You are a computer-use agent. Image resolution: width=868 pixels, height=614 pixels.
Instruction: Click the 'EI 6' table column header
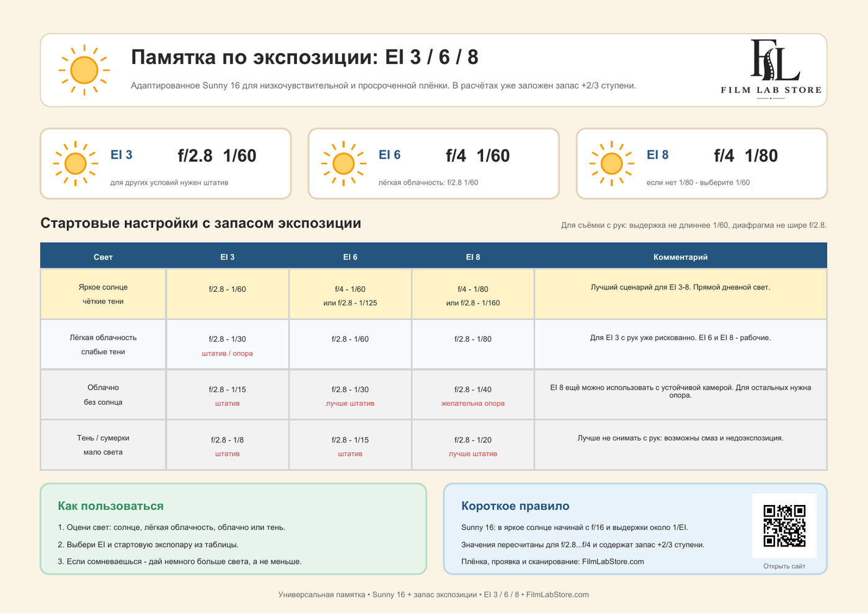pos(350,257)
